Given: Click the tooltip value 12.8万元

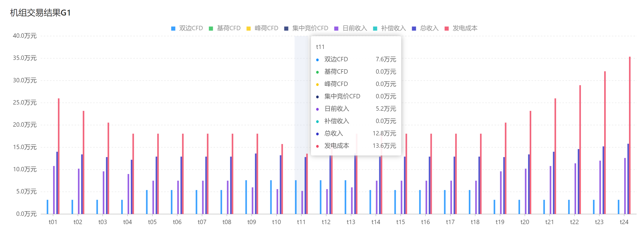Looking at the screenshot, I should 385,133.
